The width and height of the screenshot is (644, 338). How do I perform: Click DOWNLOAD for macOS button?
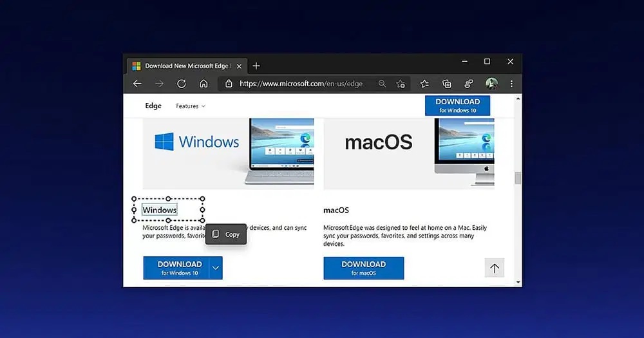pos(363,268)
